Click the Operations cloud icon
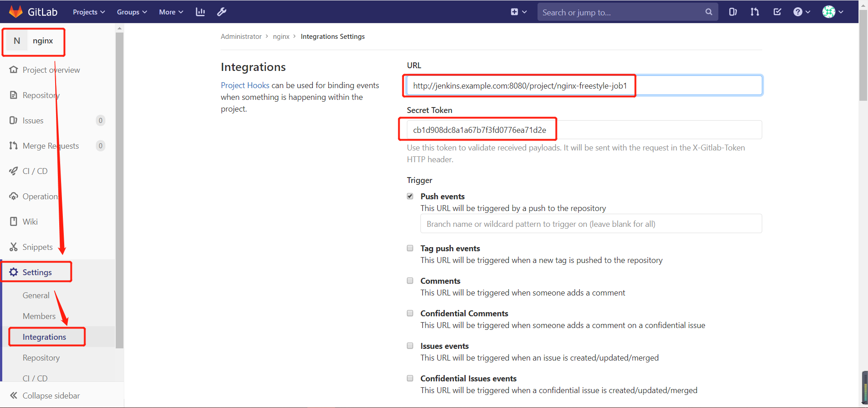Image resolution: width=868 pixels, height=408 pixels. click(14, 196)
